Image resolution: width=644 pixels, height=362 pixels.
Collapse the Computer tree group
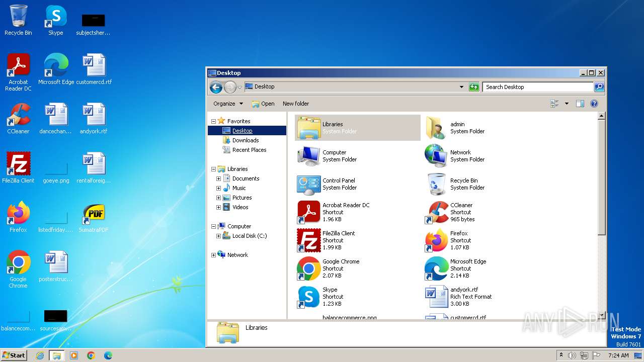pyautogui.click(x=213, y=226)
